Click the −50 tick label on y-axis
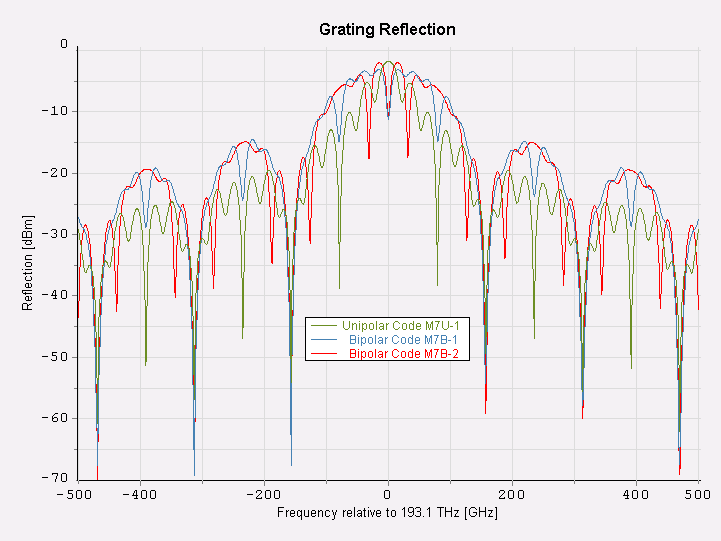721x541 pixels. pos(56,356)
